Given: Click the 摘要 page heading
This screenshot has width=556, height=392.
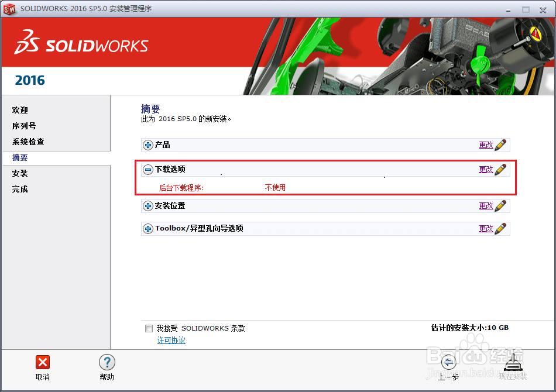Looking at the screenshot, I should coord(150,109).
